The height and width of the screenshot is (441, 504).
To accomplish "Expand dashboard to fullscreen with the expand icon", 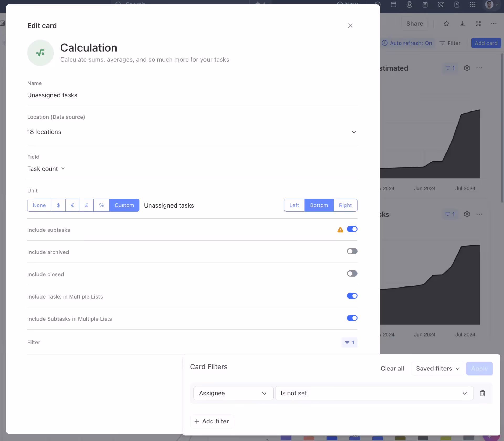I will [x=478, y=24].
